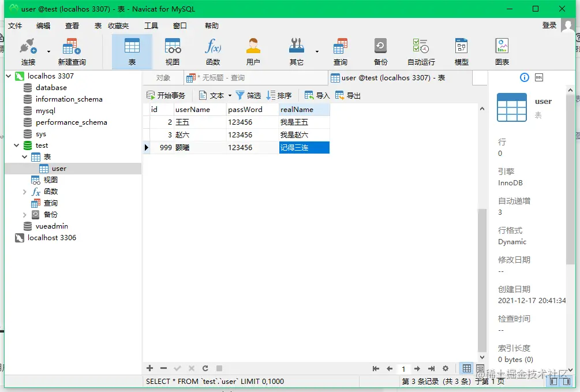Open the 查看 menu
This screenshot has width=580, height=392.
tap(72, 25)
